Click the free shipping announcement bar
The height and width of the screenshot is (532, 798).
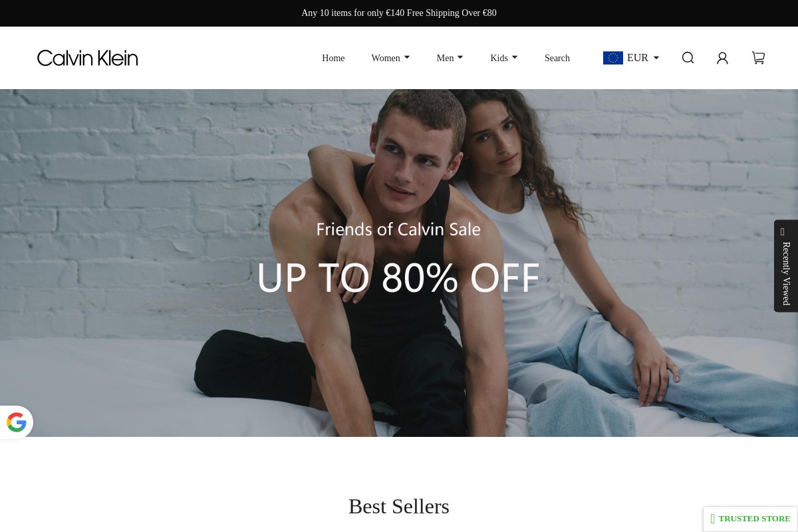pyautogui.click(x=399, y=13)
